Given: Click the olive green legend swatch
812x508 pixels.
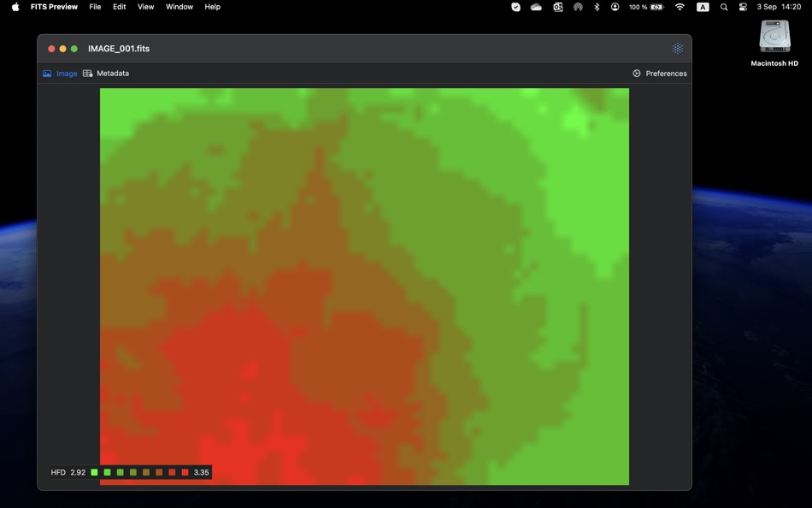Looking at the screenshot, I should pyautogui.click(x=133, y=472).
